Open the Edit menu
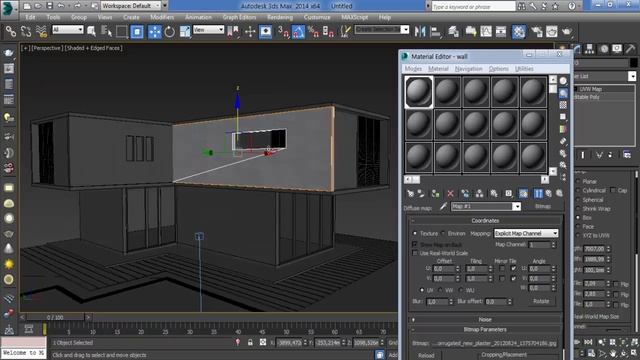Viewport: 640px width, 360px height. pos(30,17)
